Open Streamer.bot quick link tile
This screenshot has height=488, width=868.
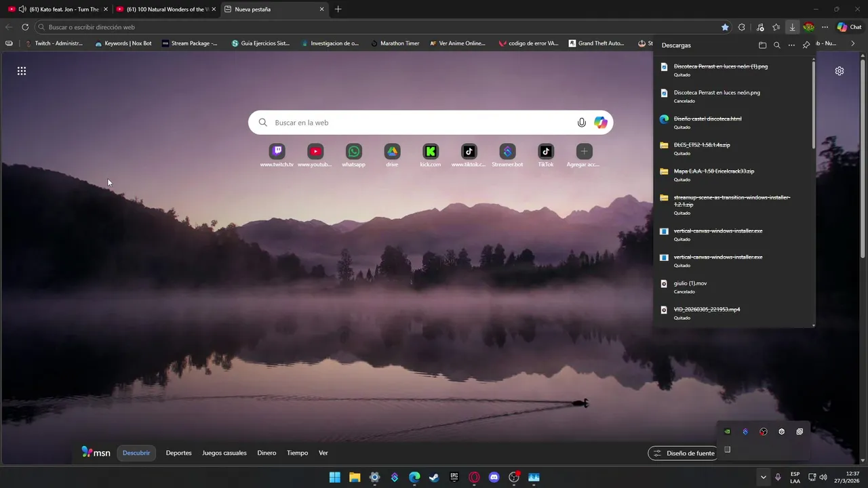pyautogui.click(x=507, y=155)
